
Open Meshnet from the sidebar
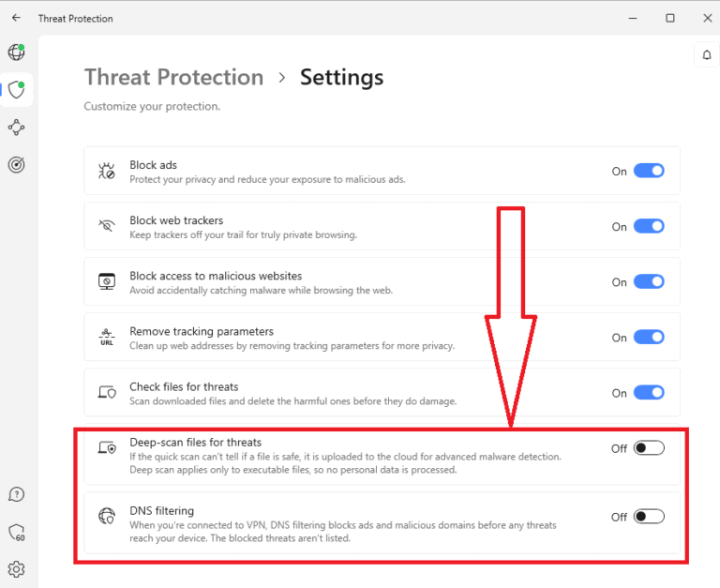click(x=16, y=128)
